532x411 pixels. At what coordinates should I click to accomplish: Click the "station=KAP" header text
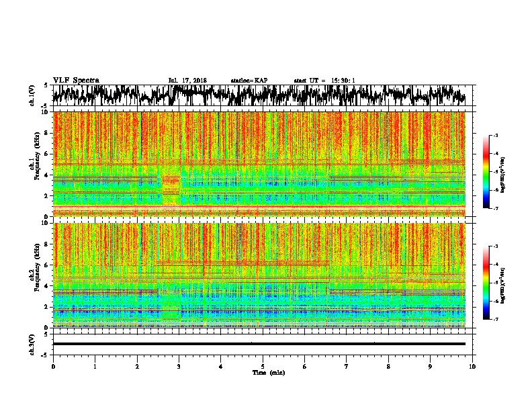(249, 81)
